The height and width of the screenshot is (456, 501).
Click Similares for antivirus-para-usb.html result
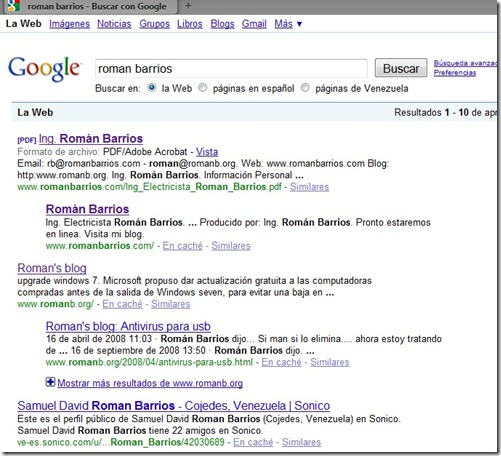tap(330, 362)
